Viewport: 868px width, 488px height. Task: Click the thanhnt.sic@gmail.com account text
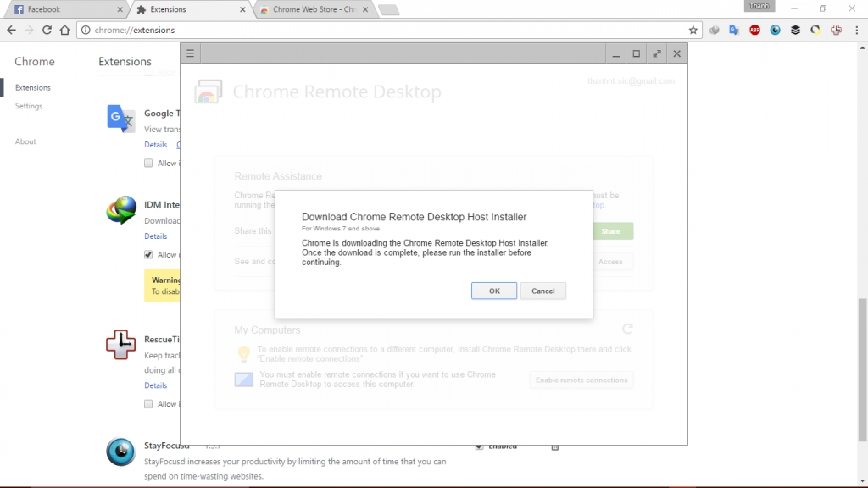tap(631, 81)
